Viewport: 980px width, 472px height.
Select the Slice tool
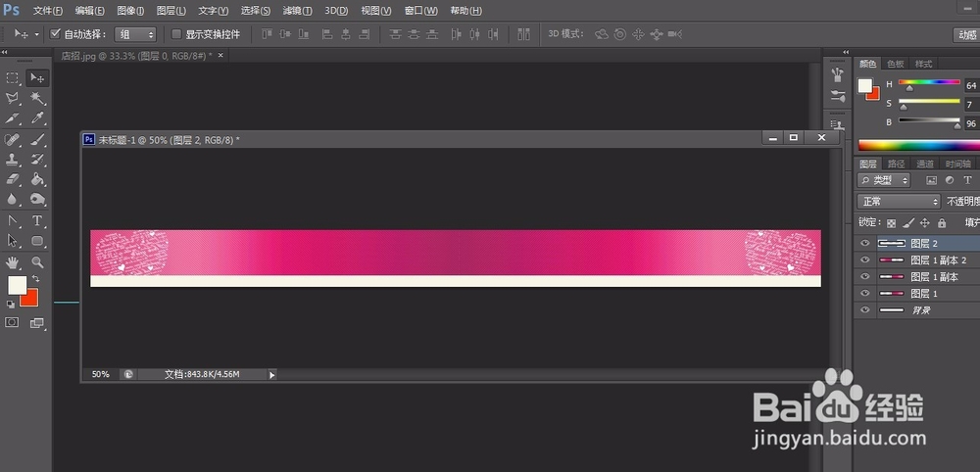coord(13,118)
